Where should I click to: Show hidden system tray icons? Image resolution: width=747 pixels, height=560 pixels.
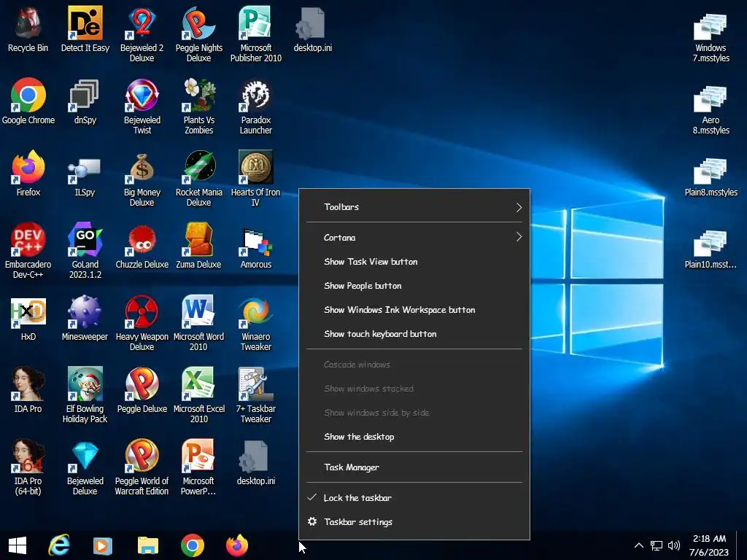[639, 545]
